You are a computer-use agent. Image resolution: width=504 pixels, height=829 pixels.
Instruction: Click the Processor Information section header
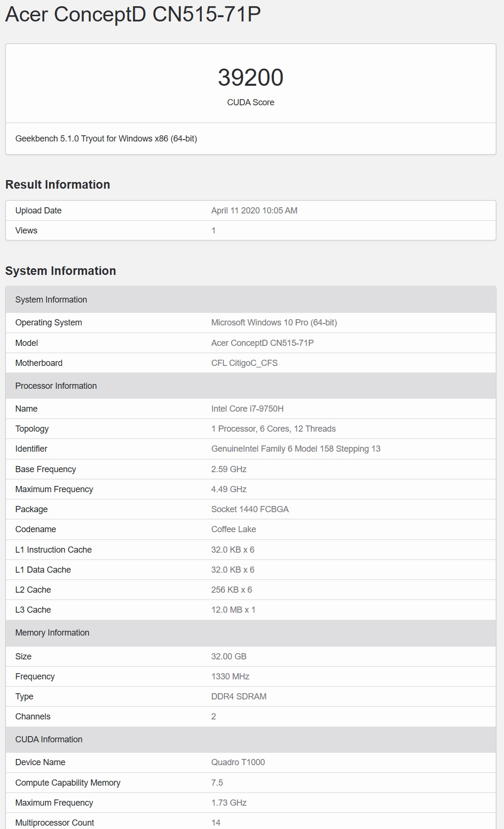[251, 386]
